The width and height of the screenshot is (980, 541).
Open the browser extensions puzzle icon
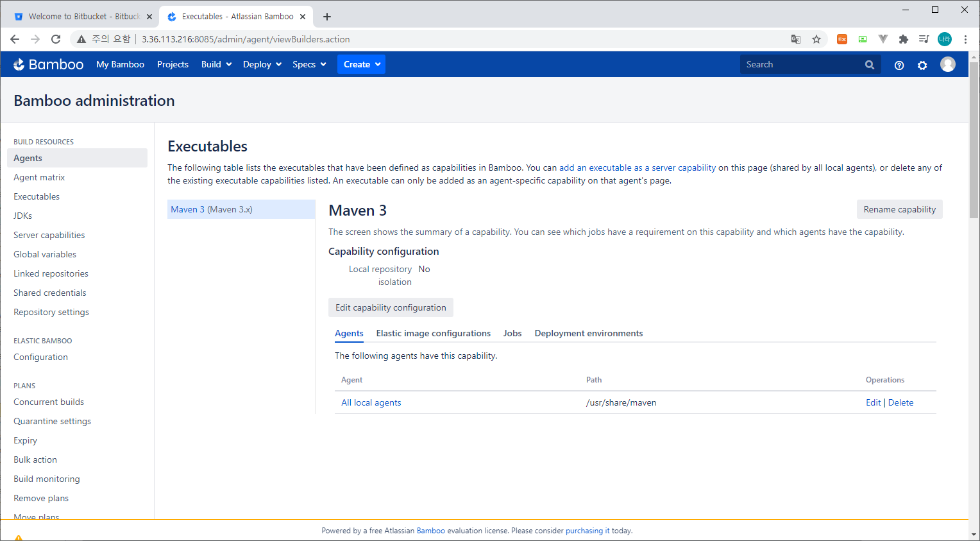point(904,39)
